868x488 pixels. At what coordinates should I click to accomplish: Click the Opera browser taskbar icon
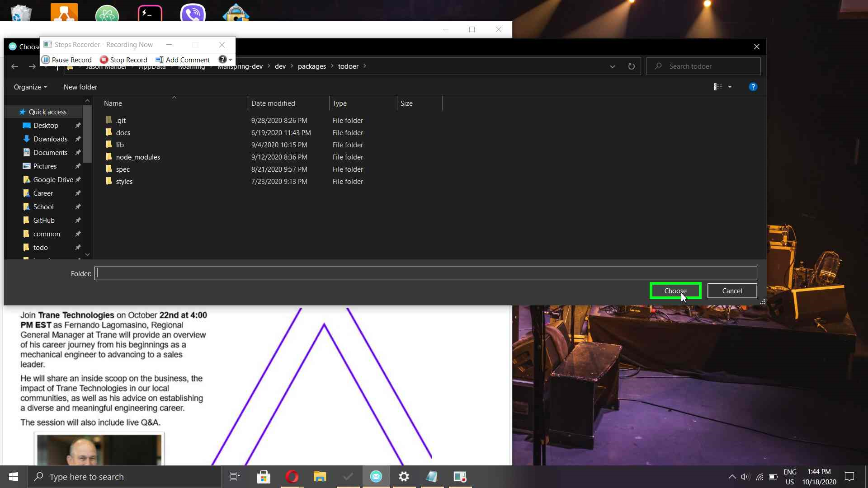coord(292,477)
